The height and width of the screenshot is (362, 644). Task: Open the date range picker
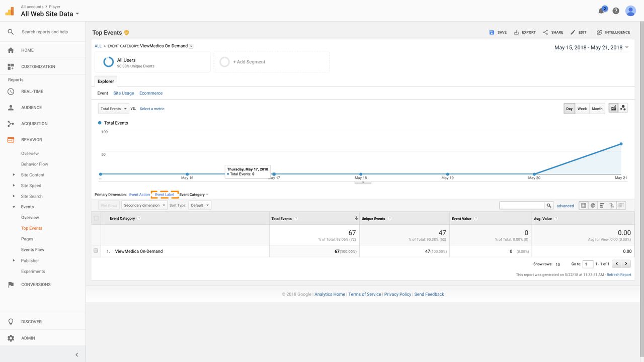[591, 48]
